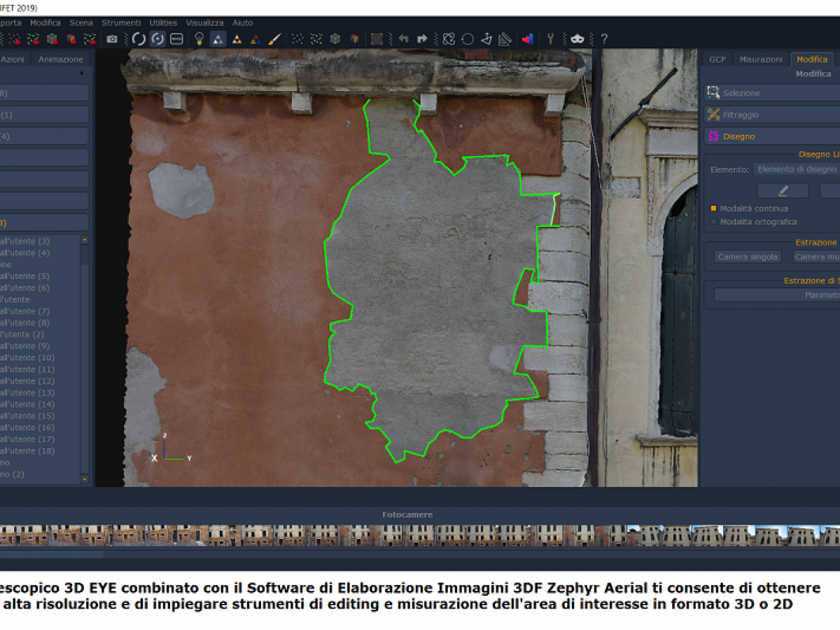Image resolution: width=840 pixels, height=630 pixels.
Task: Click the bar chart icon in toolbar
Action: coord(528,38)
